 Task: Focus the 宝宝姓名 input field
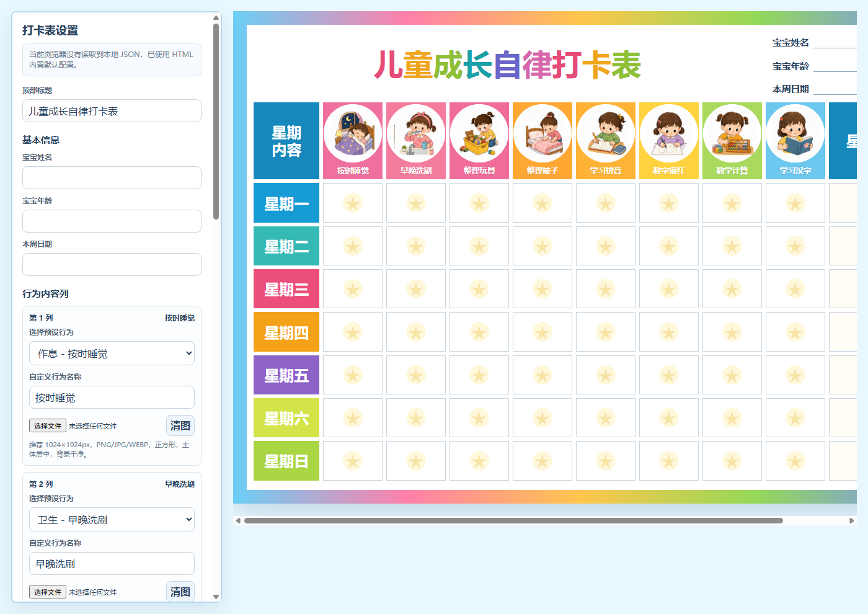pos(112,178)
